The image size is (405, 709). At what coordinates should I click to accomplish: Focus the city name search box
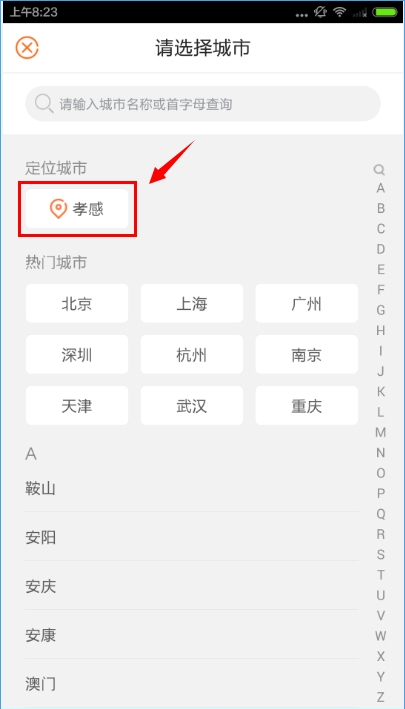click(202, 104)
